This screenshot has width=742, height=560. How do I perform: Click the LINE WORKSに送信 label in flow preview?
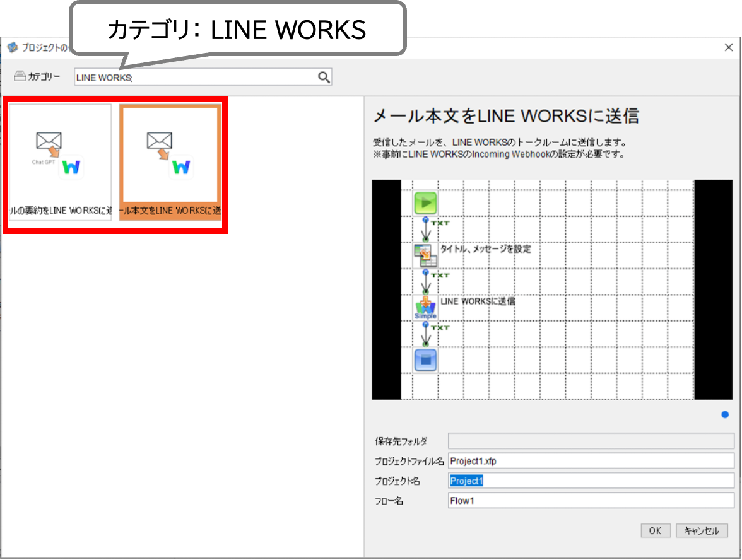click(478, 301)
